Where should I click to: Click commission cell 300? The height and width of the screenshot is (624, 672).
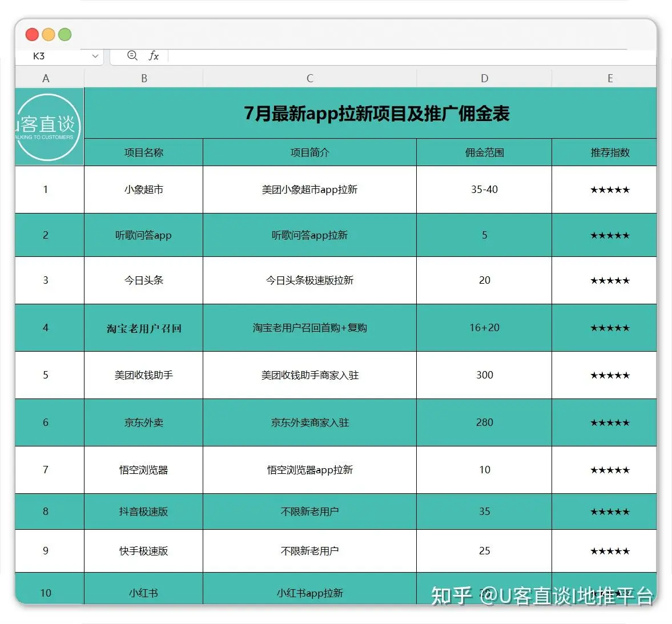coord(484,375)
